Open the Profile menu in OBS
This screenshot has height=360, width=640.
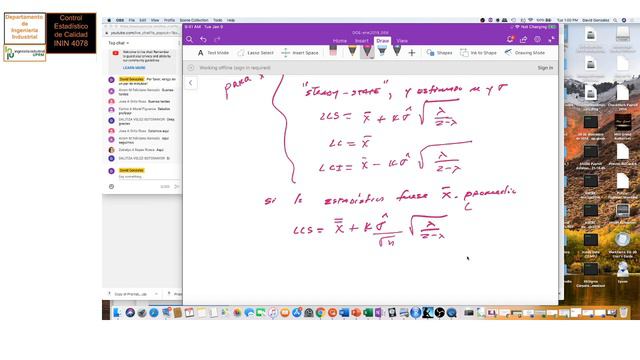[169, 20]
